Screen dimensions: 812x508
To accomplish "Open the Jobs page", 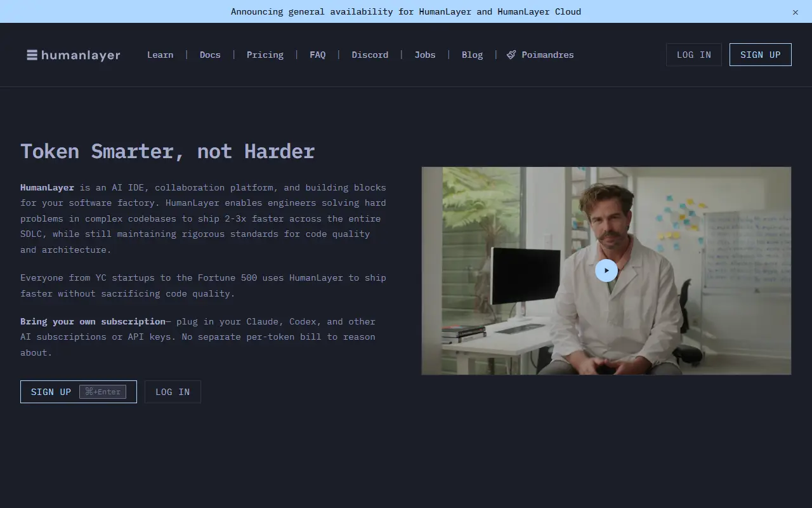I will [x=425, y=55].
